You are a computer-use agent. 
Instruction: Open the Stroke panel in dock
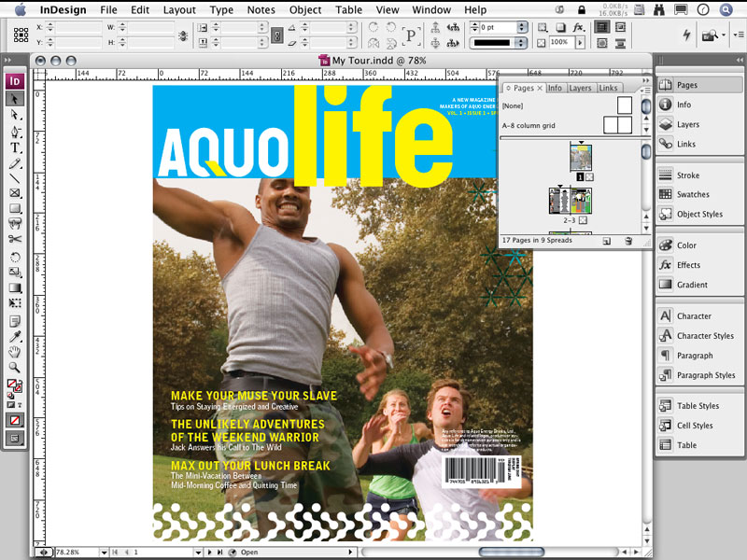(x=699, y=175)
